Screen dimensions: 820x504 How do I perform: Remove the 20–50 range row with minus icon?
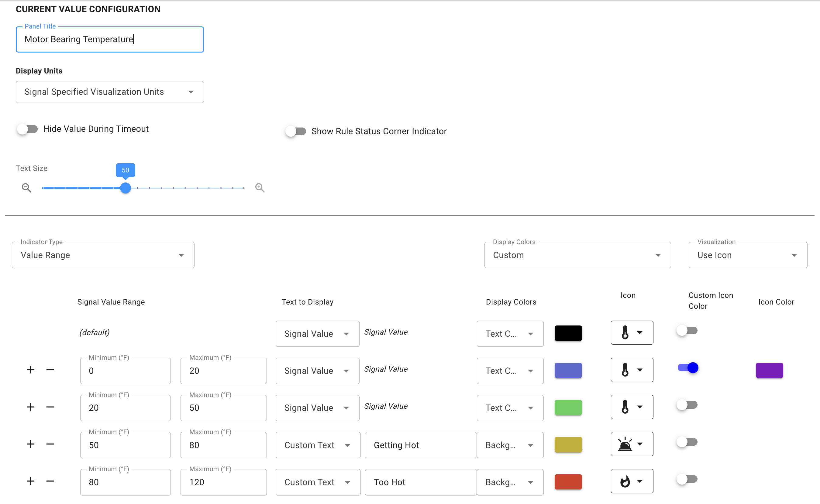click(50, 407)
